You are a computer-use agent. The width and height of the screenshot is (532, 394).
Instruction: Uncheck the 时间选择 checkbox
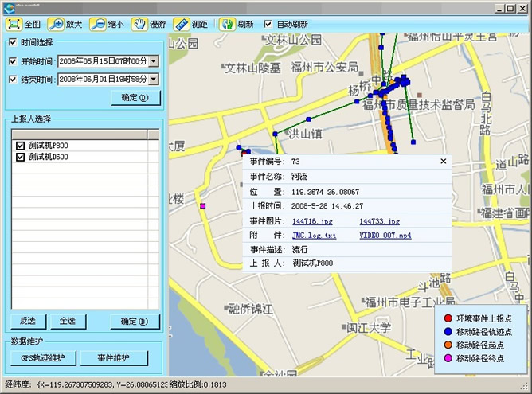(x=13, y=42)
